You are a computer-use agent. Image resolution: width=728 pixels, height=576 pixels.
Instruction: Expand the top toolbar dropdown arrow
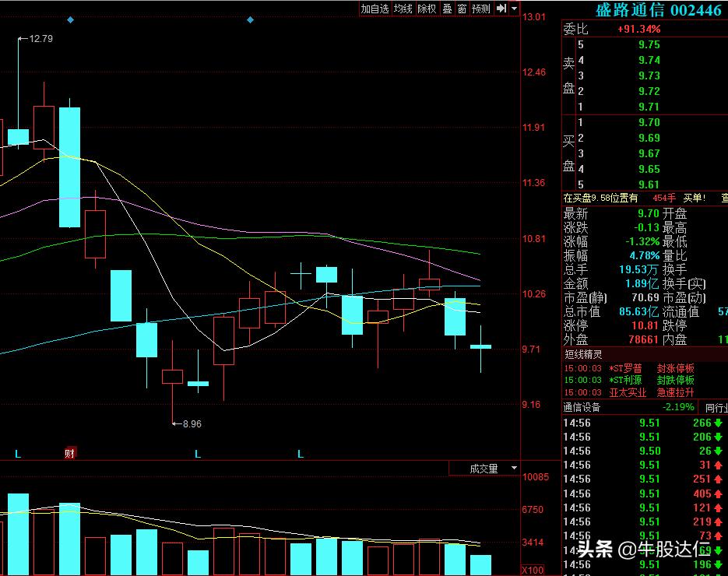click(515, 9)
